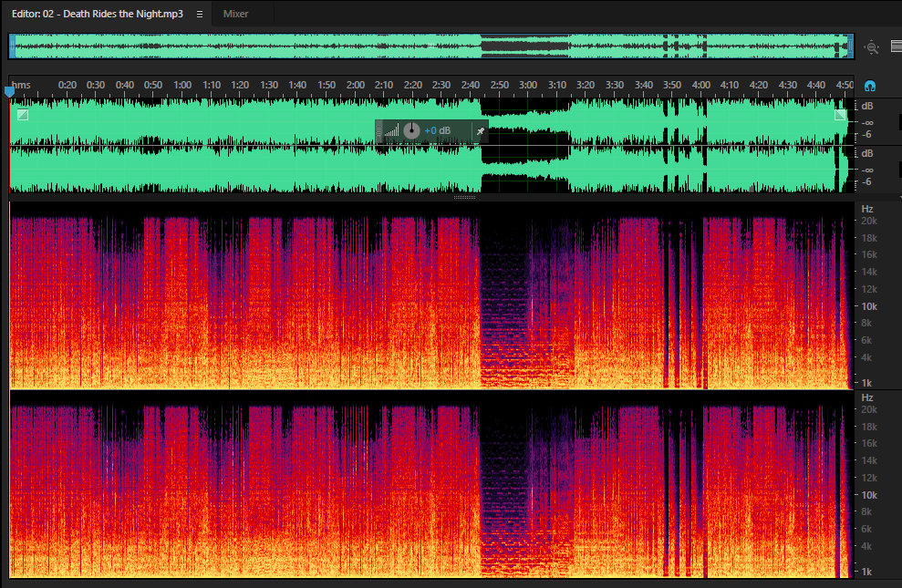Click the divider grip between waveform and spectrogram
The width and height of the screenshot is (902, 588).
click(x=464, y=197)
